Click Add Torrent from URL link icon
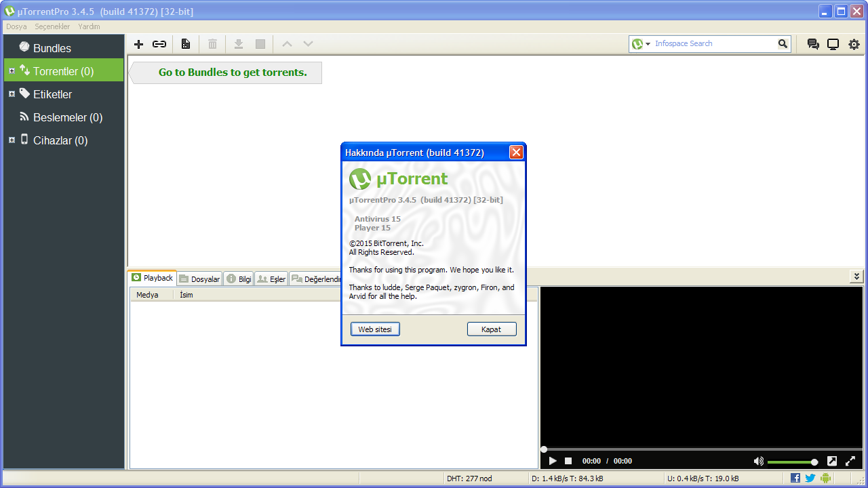The width and height of the screenshot is (868, 488). tap(159, 44)
